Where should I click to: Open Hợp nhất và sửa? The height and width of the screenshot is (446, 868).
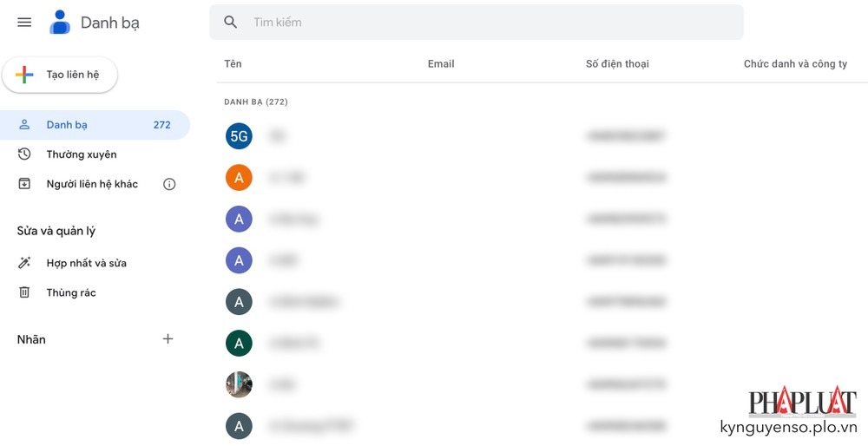pyautogui.click(x=87, y=263)
